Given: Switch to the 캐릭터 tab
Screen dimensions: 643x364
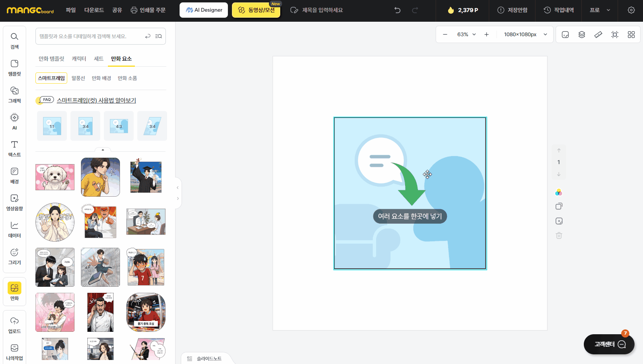Looking at the screenshot, I should pyautogui.click(x=79, y=59).
